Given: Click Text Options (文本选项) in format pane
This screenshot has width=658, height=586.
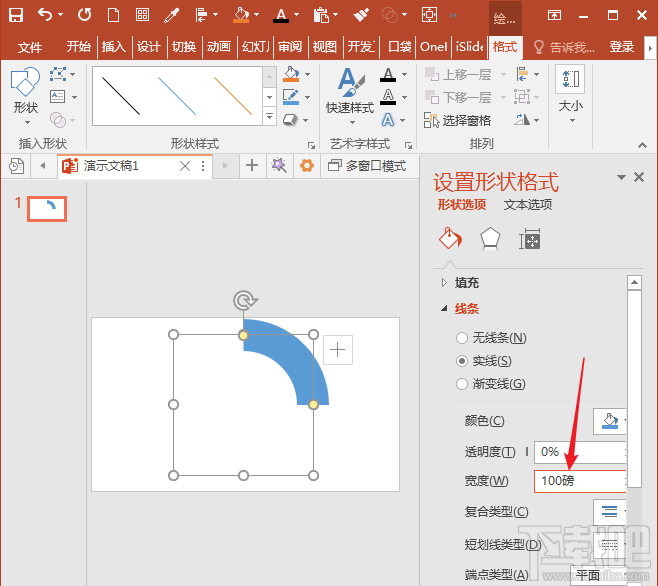Looking at the screenshot, I should (527, 205).
